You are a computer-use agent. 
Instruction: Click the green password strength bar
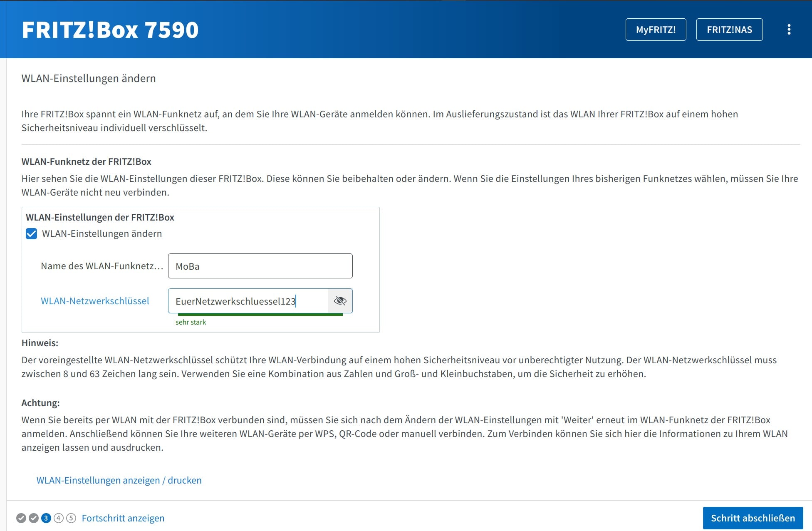tap(259, 315)
